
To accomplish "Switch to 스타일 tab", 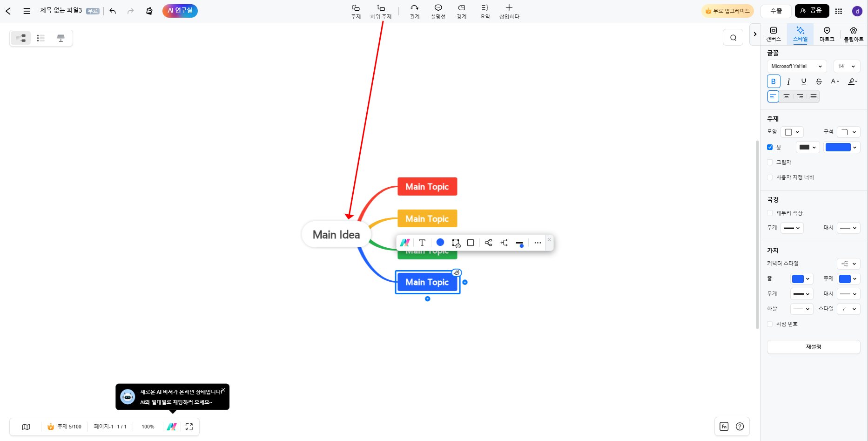I will [800, 34].
